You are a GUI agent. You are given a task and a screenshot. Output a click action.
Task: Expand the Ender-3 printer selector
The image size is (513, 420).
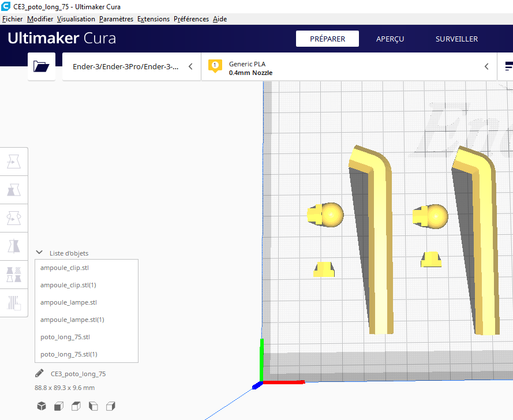(x=132, y=66)
